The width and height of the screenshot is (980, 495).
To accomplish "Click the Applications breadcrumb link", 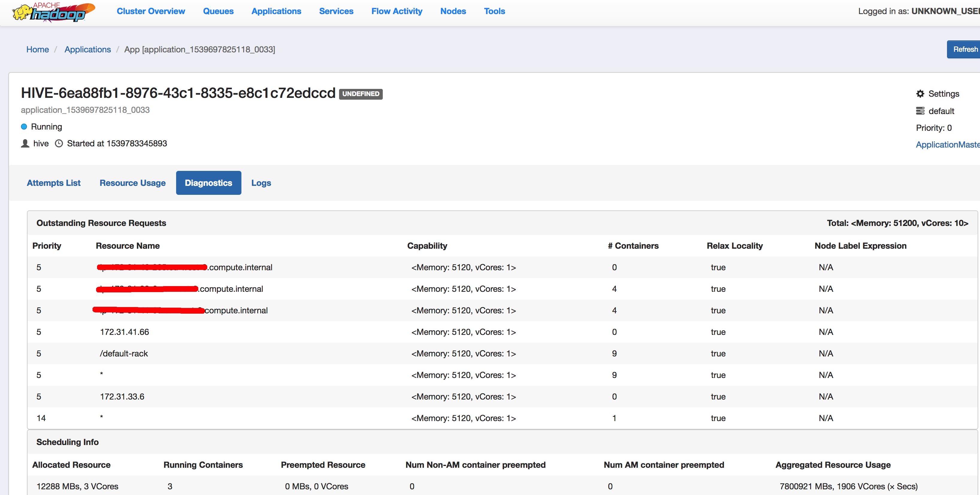I will tap(87, 49).
